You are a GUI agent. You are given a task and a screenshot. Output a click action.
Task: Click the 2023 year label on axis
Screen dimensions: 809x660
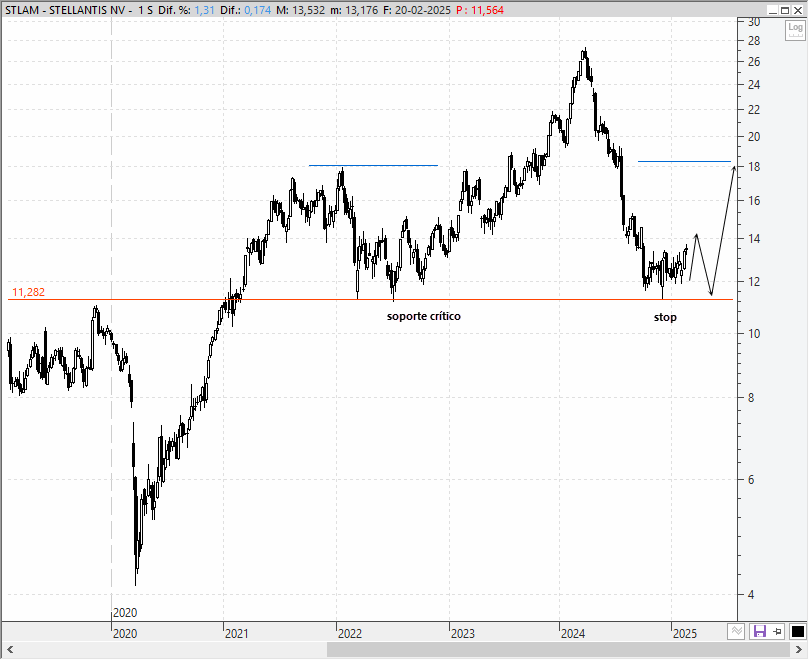point(463,634)
